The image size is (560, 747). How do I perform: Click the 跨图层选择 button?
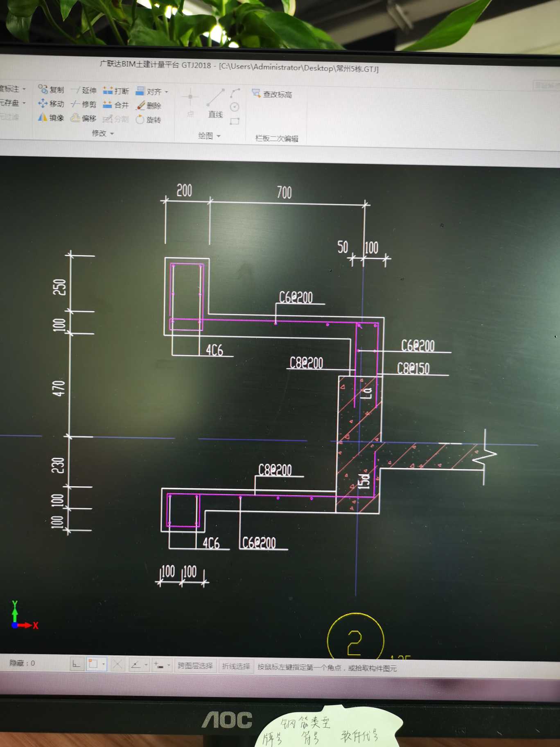(x=195, y=666)
